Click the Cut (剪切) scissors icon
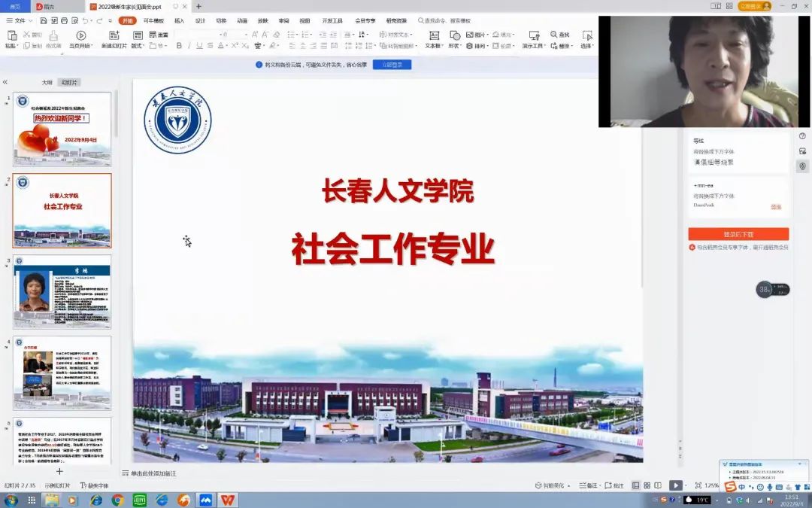The height and width of the screenshot is (508, 812). 27,34
